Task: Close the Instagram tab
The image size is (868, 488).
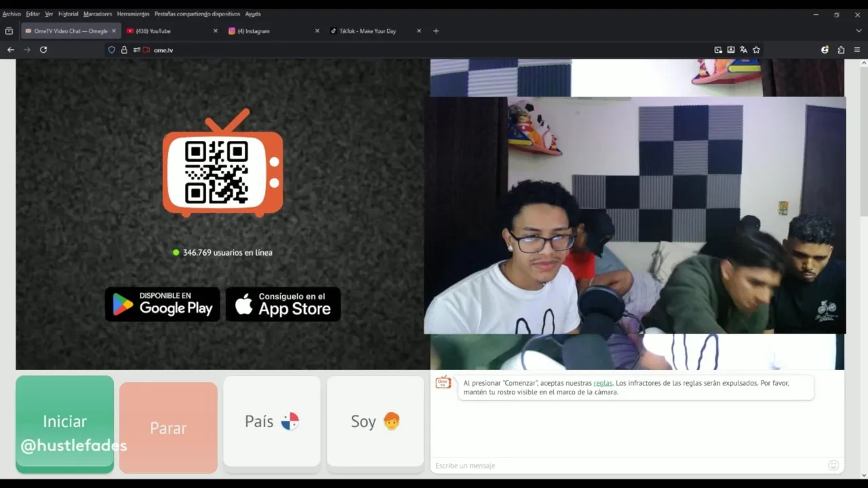Action: point(317,30)
